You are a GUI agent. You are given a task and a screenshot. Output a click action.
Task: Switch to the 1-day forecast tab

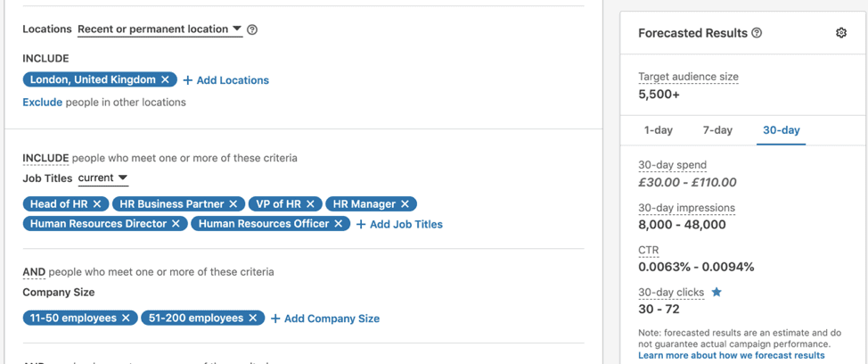click(659, 130)
